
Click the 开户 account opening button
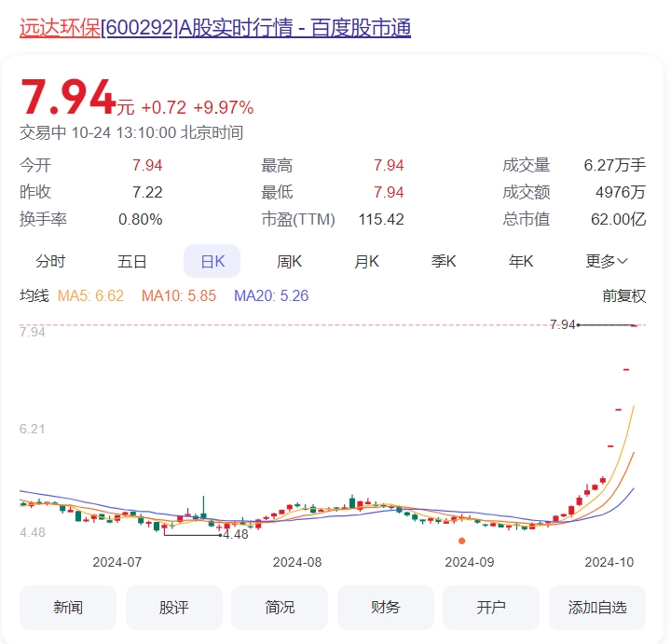(x=491, y=608)
